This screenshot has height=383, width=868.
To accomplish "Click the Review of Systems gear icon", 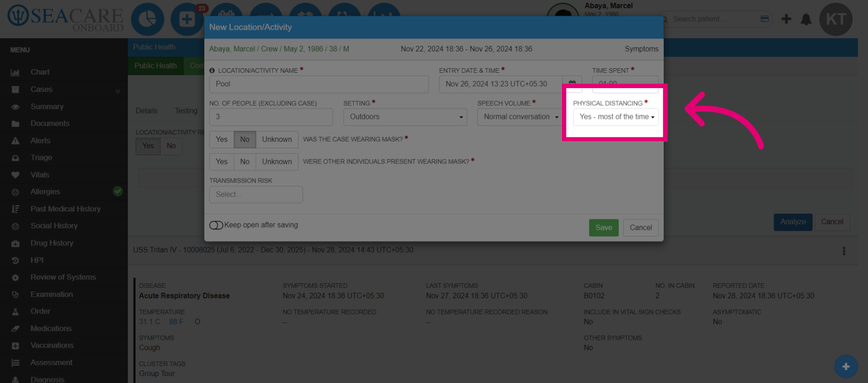I will [15, 278].
